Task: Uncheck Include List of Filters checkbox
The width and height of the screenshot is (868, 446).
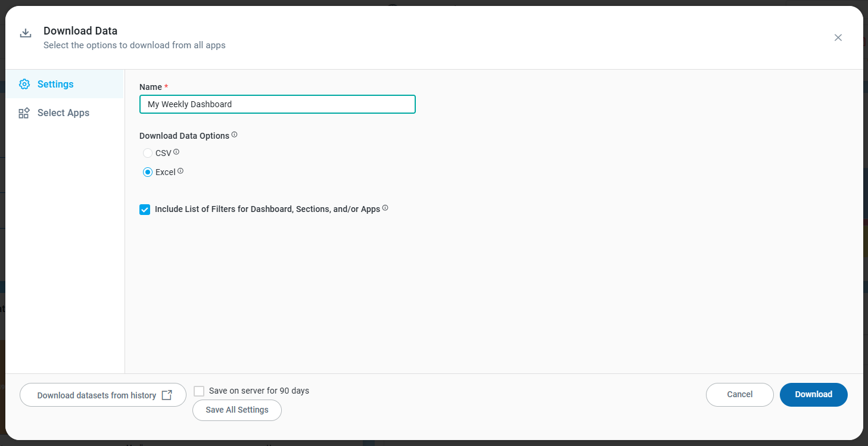Action: pos(145,210)
